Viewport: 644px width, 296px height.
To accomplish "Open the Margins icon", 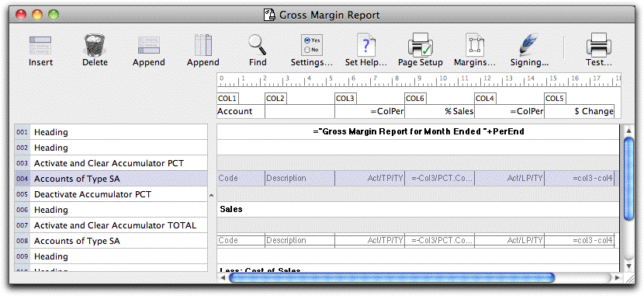I will 475,45.
